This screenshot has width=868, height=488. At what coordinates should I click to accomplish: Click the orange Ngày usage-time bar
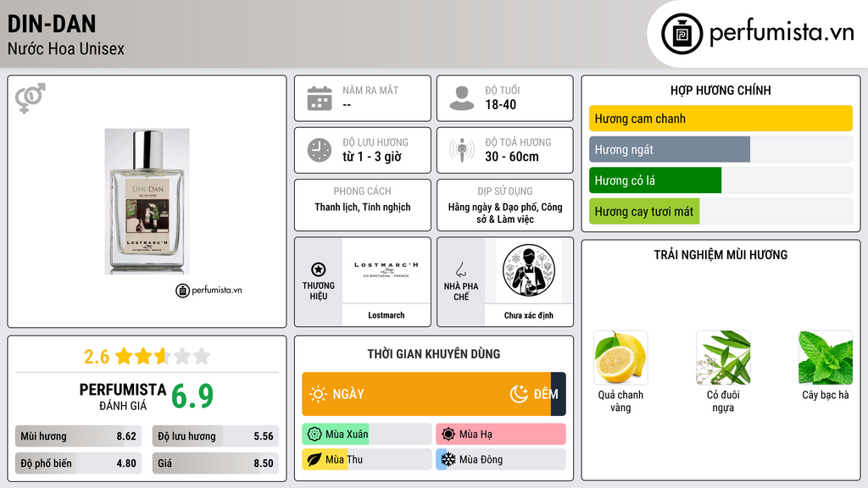tap(426, 394)
